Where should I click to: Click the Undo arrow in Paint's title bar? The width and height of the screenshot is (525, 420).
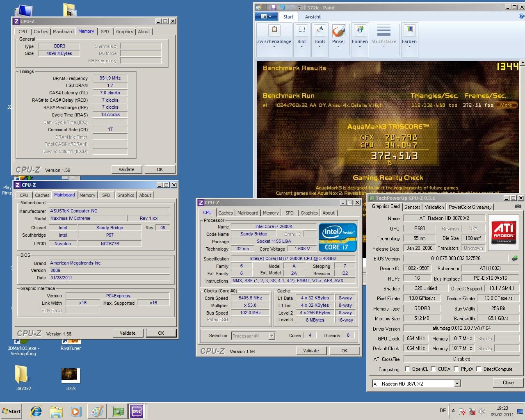click(283, 7)
